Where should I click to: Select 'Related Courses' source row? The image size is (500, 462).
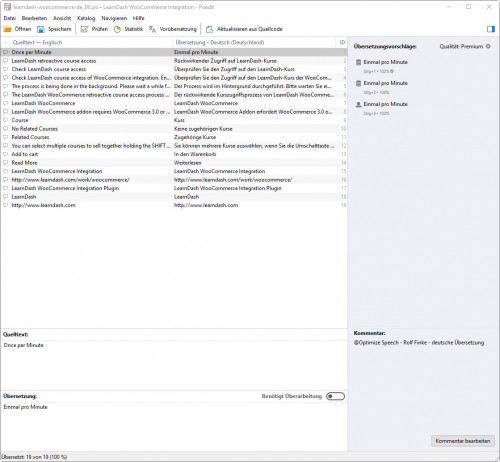(x=30, y=137)
